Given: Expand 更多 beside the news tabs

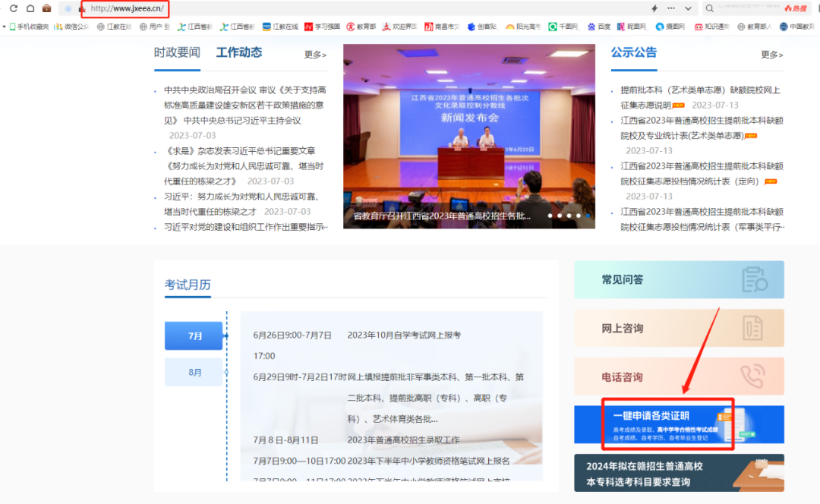Looking at the screenshot, I should pos(315,55).
